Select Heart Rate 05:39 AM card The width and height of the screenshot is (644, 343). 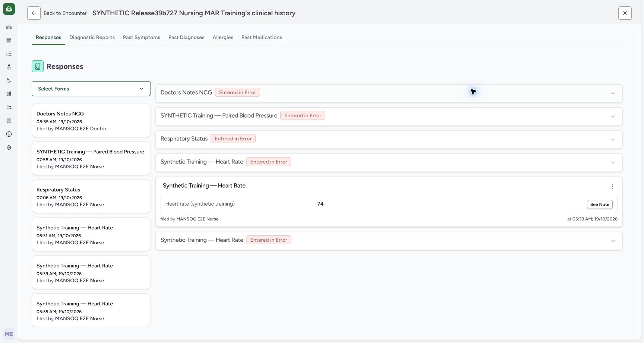[x=91, y=273]
